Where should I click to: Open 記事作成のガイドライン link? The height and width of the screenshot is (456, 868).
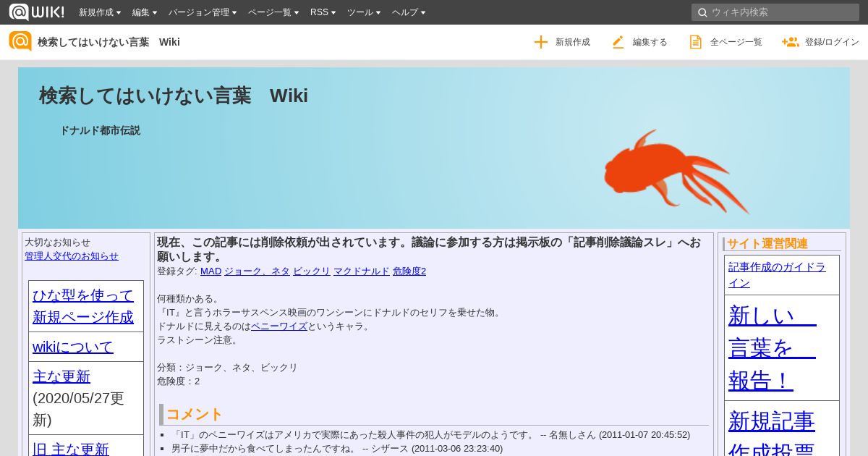pyautogui.click(x=777, y=274)
